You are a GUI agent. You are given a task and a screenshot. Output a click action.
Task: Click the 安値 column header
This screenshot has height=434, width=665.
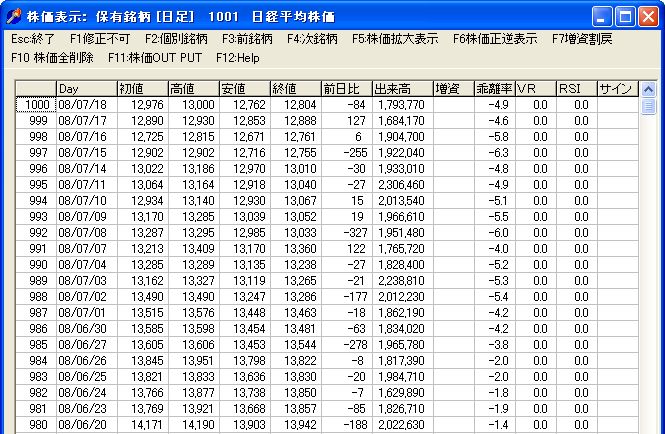coord(245,89)
